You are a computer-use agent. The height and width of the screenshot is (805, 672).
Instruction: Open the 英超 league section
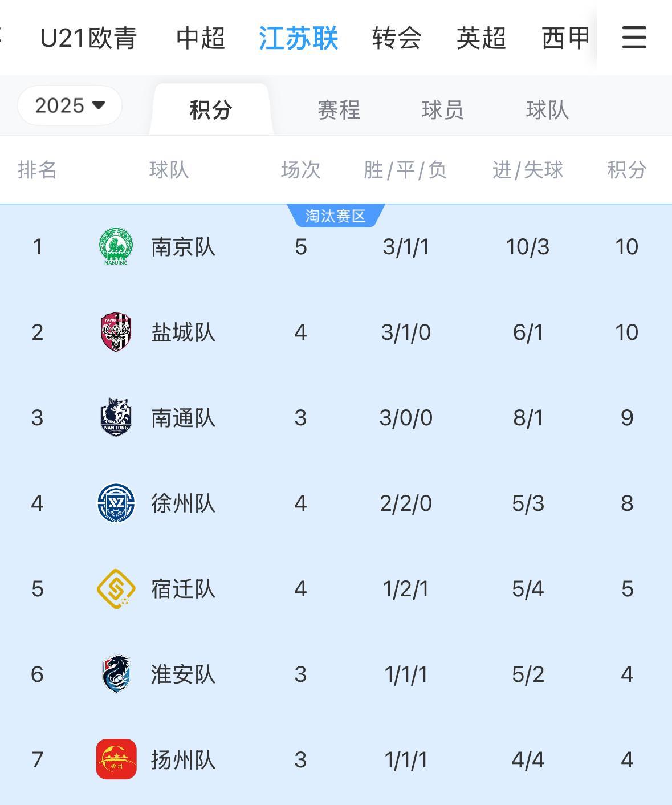click(x=481, y=38)
